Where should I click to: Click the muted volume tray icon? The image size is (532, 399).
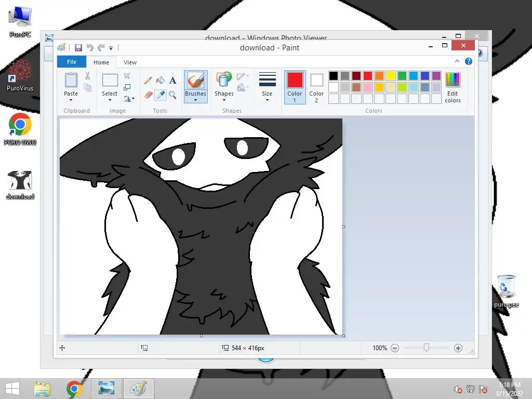tap(458, 390)
